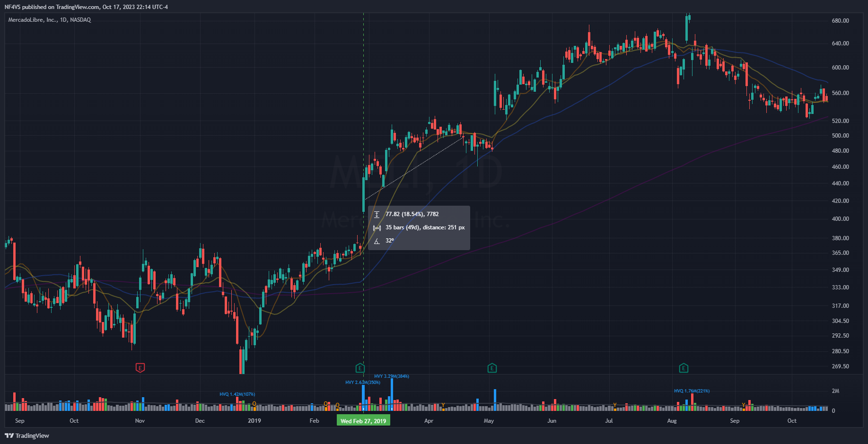Click the HVQ 1.42M(107%) volume label

click(x=237, y=394)
